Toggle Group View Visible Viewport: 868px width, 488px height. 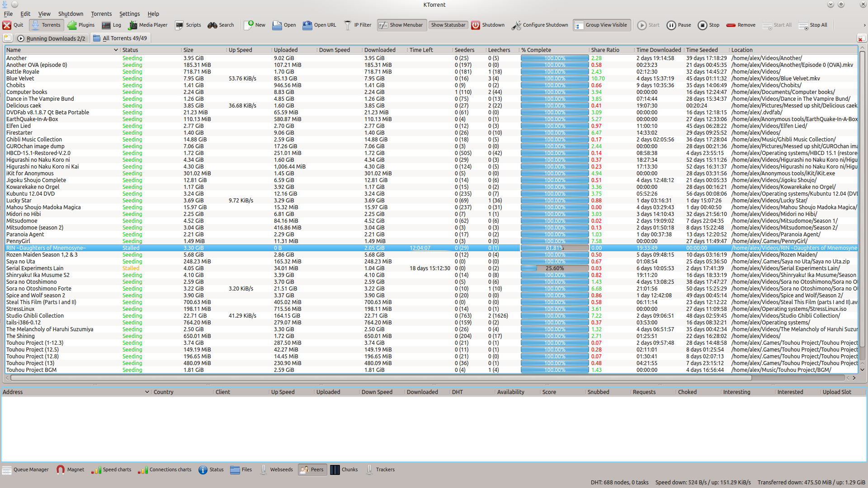[601, 25]
